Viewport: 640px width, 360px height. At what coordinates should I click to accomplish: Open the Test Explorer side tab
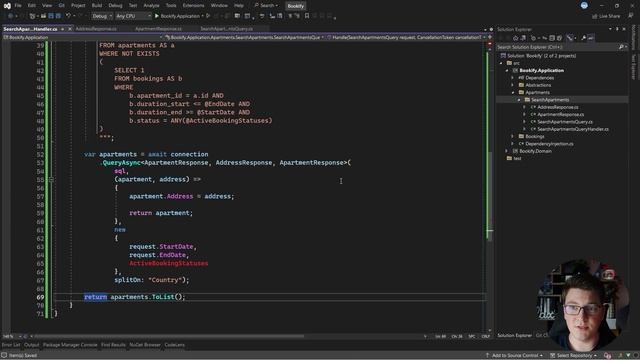pos(634,66)
